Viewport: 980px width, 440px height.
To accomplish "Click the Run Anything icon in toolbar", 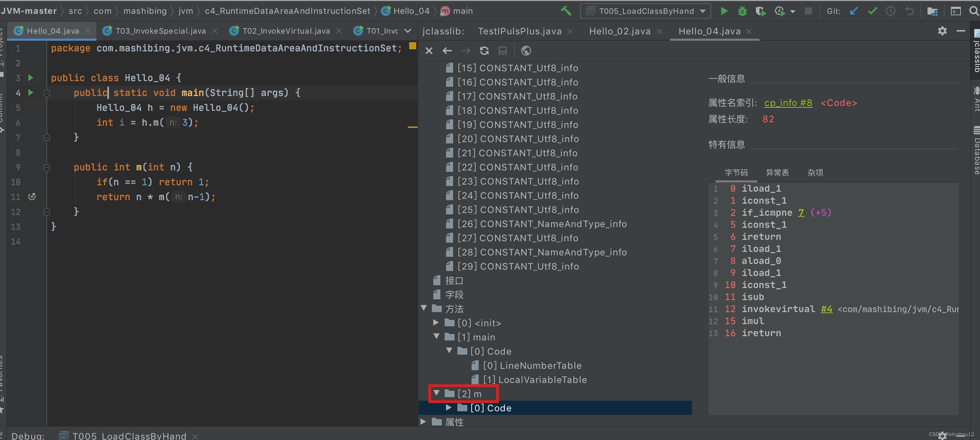I will [955, 11].
